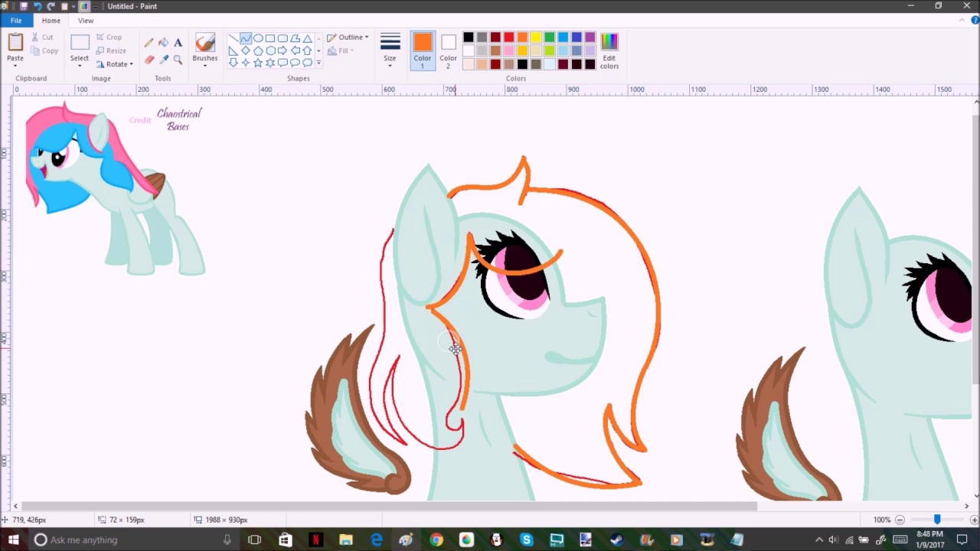Open Edit colors dialog
Image resolution: width=980 pixels, height=551 pixels.
609,51
